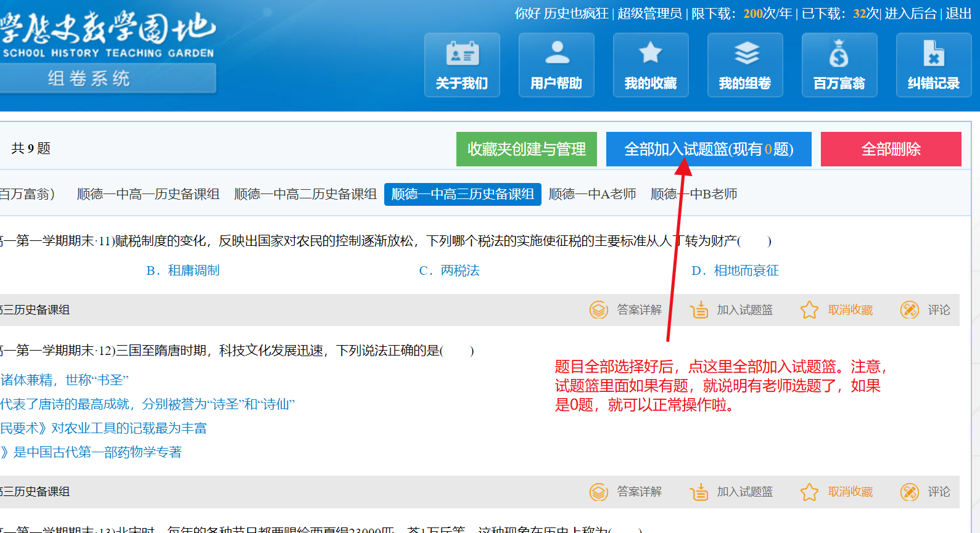The width and height of the screenshot is (980, 533).
Task: Choose answer option C. 两税法
Action: (450, 271)
